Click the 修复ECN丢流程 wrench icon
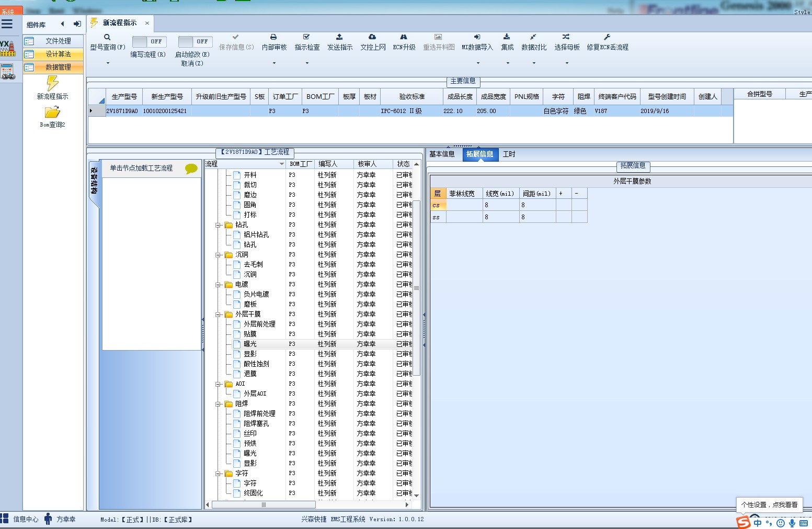The width and height of the screenshot is (812, 529). pos(607,37)
